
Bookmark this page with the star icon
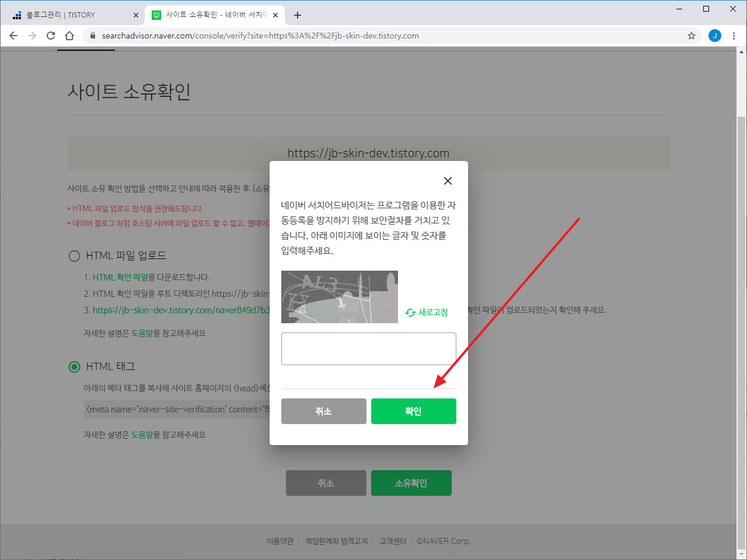(692, 36)
